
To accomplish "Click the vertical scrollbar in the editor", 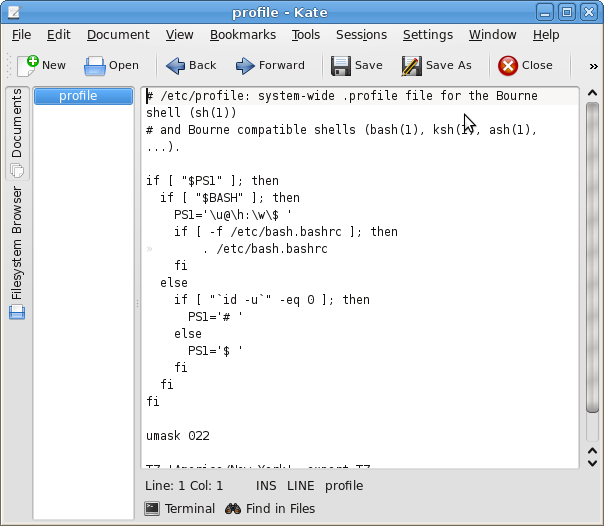I will [x=591, y=250].
